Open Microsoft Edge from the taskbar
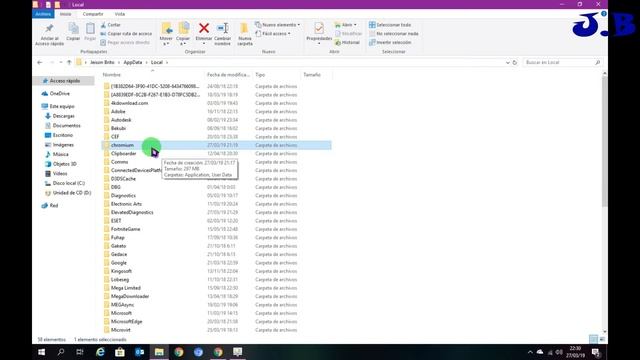 100,352
